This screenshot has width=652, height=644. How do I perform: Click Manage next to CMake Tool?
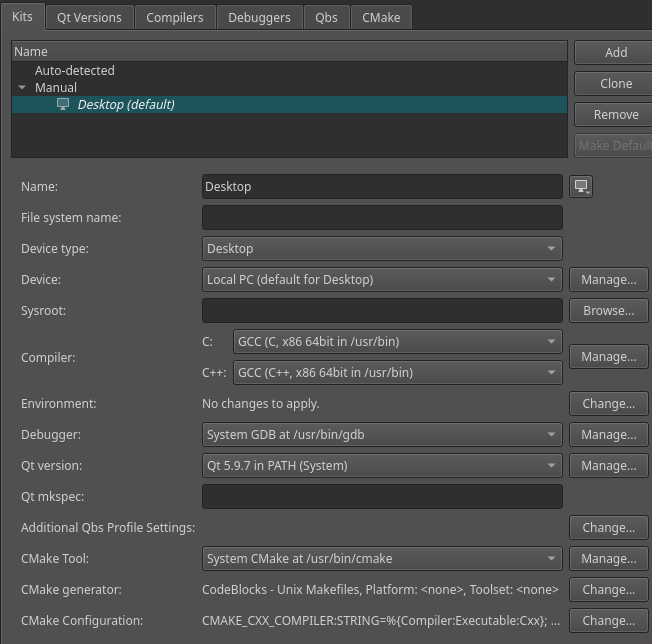pos(608,558)
